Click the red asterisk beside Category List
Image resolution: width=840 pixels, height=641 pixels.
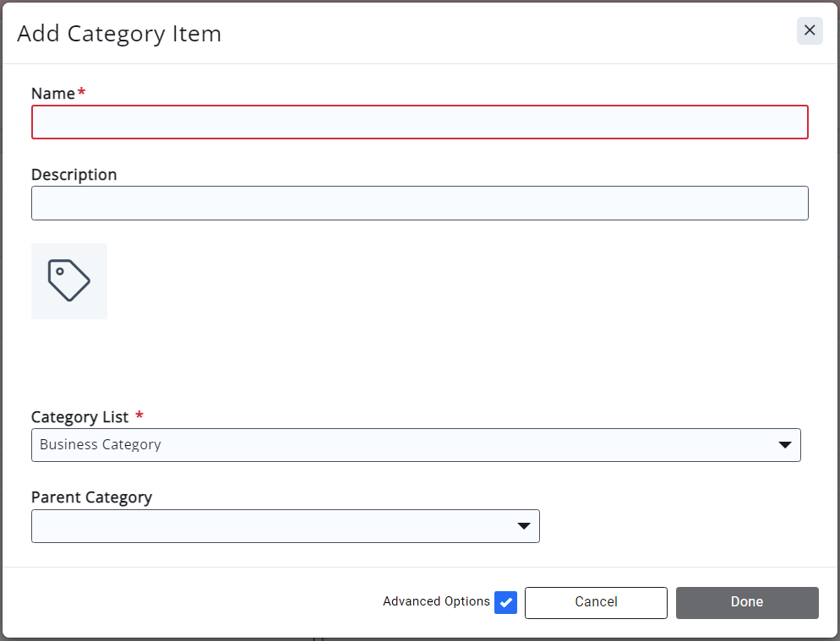(139, 416)
